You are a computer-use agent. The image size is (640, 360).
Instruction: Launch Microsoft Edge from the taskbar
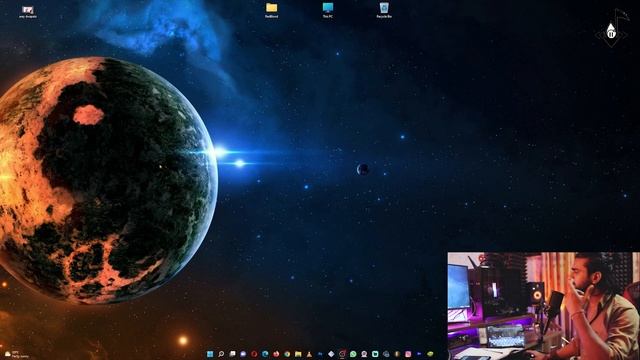265,354
